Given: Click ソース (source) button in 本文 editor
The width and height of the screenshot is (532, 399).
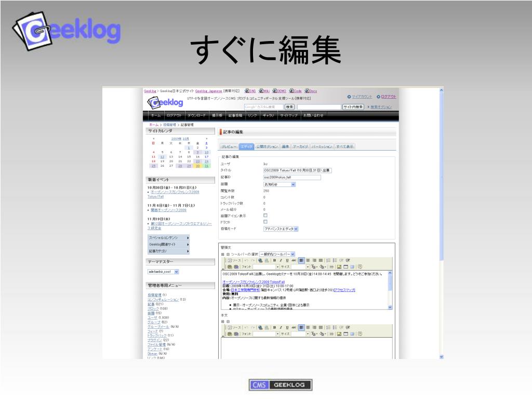Looking at the screenshot, I should point(234,327).
